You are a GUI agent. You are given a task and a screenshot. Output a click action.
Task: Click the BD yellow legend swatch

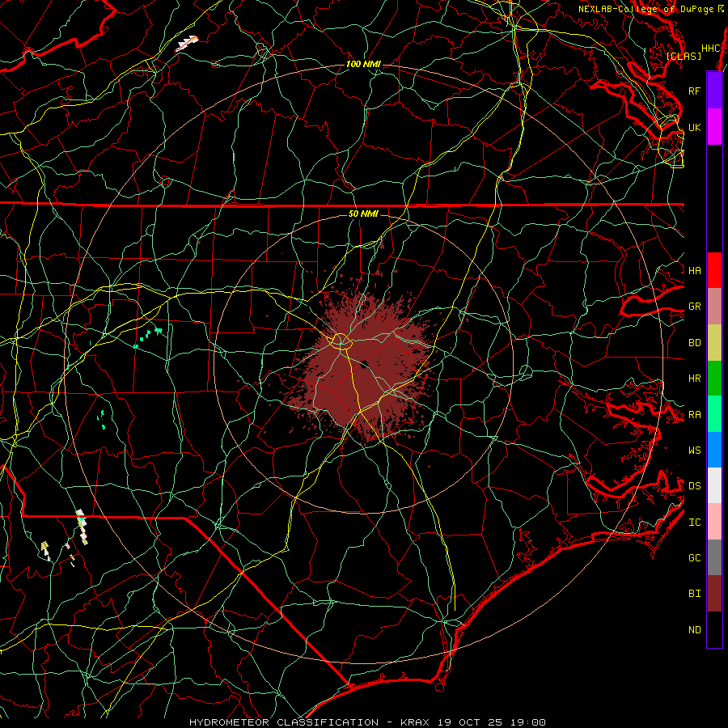tap(714, 343)
